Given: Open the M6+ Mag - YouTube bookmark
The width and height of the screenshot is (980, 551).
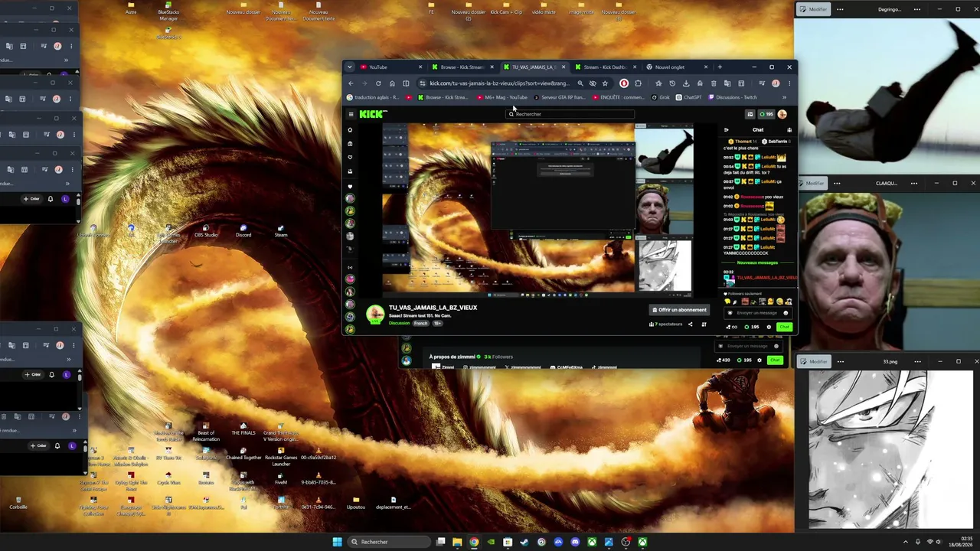Looking at the screenshot, I should click(x=501, y=97).
